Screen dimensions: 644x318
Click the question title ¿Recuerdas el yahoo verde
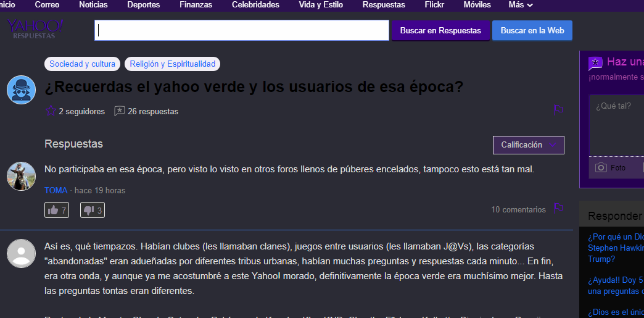[254, 87]
